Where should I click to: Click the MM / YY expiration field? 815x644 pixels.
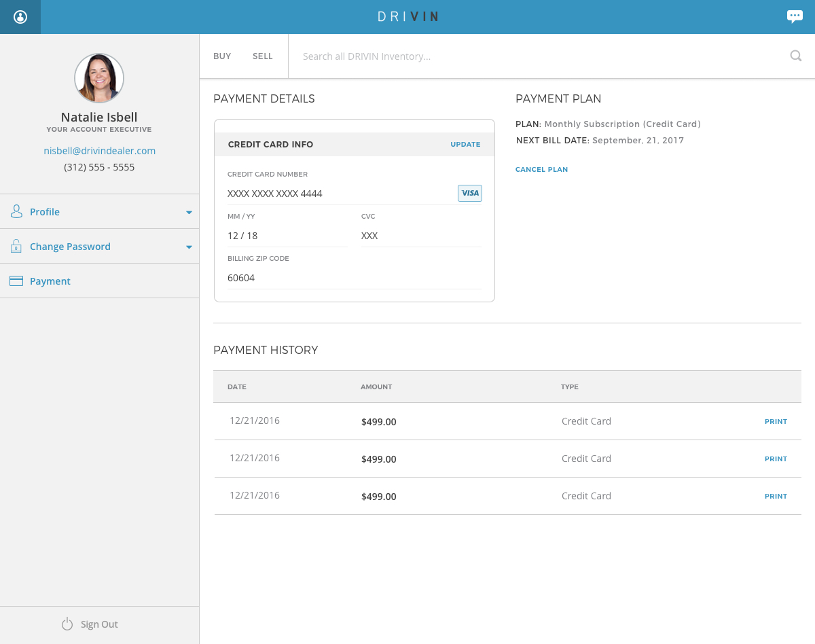(x=287, y=236)
